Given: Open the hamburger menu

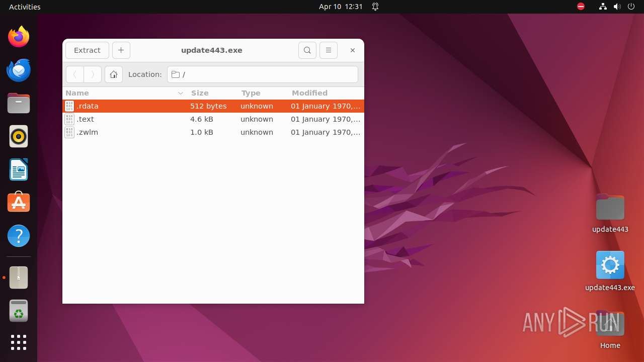Looking at the screenshot, I should [329, 50].
